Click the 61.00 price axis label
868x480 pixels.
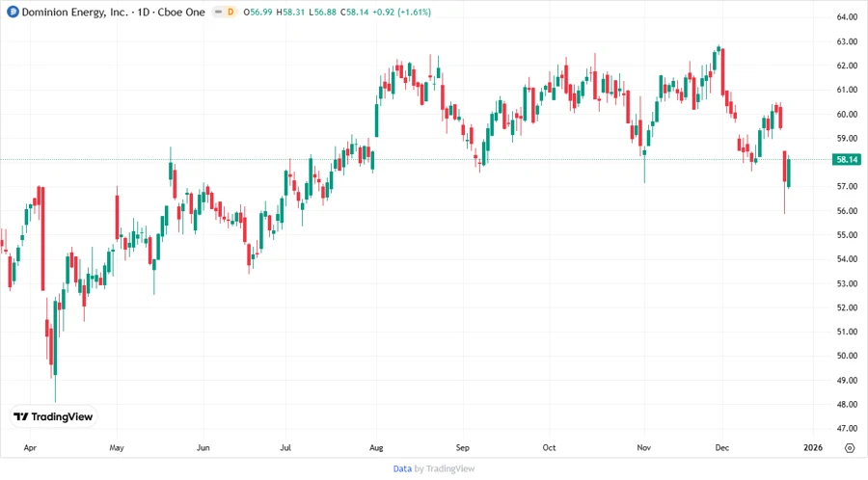(847, 90)
